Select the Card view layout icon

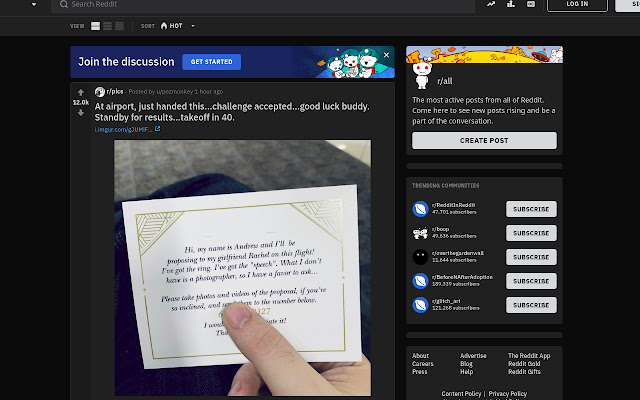96,26
